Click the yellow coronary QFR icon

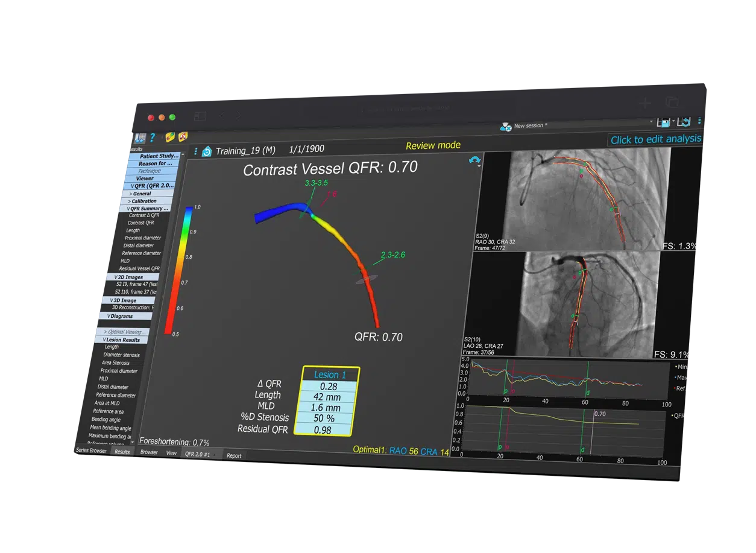[183, 137]
